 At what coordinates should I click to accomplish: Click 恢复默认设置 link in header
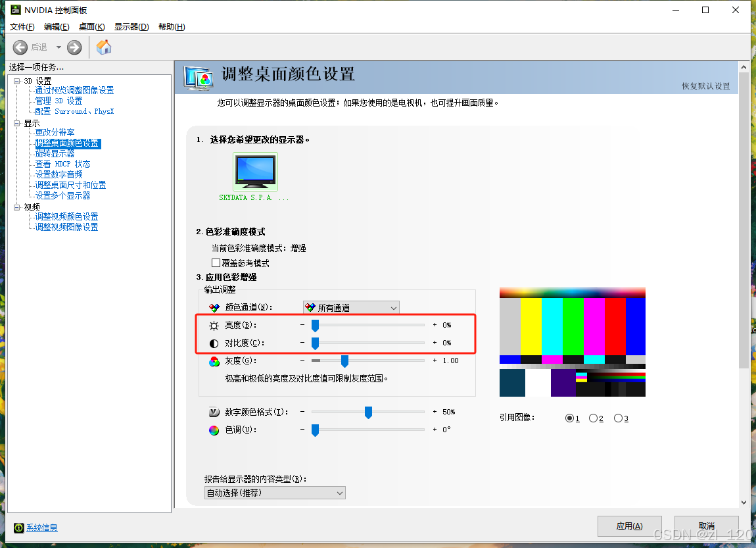click(x=705, y=86)
